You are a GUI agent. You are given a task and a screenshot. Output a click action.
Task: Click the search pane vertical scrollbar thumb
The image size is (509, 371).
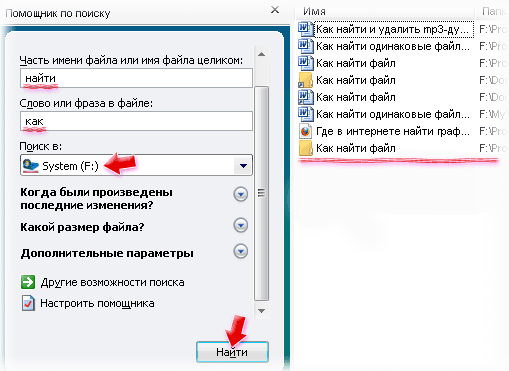pyautogui.click(x=262, y=193)
